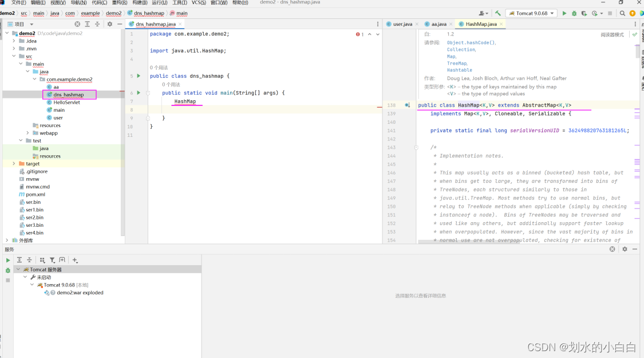This screenshot has height=358, width=644.
Task: Open the VCS(S) menu
Action: tap(199, 2)
